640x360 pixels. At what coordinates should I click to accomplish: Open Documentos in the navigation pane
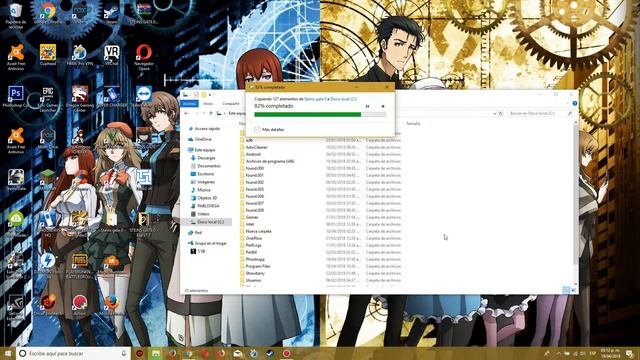coord(209,166)
